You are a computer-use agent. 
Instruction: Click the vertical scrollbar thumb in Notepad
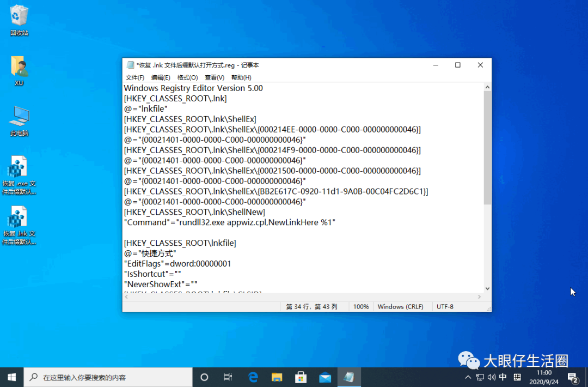487,148
